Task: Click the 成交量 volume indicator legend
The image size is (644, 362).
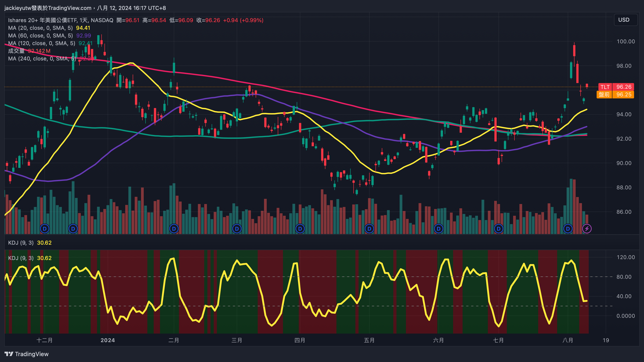Action: pyautogui.click(x=16, y=51)
